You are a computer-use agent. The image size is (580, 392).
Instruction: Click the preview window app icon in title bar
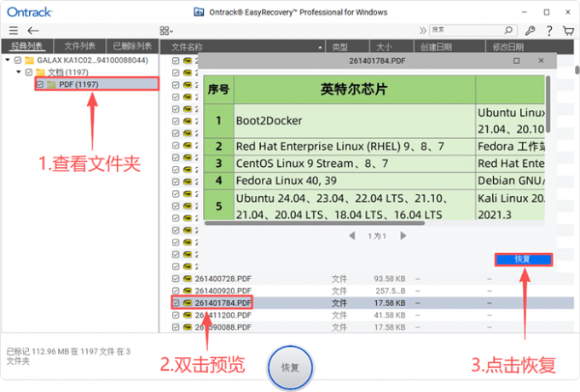(199, 12)
